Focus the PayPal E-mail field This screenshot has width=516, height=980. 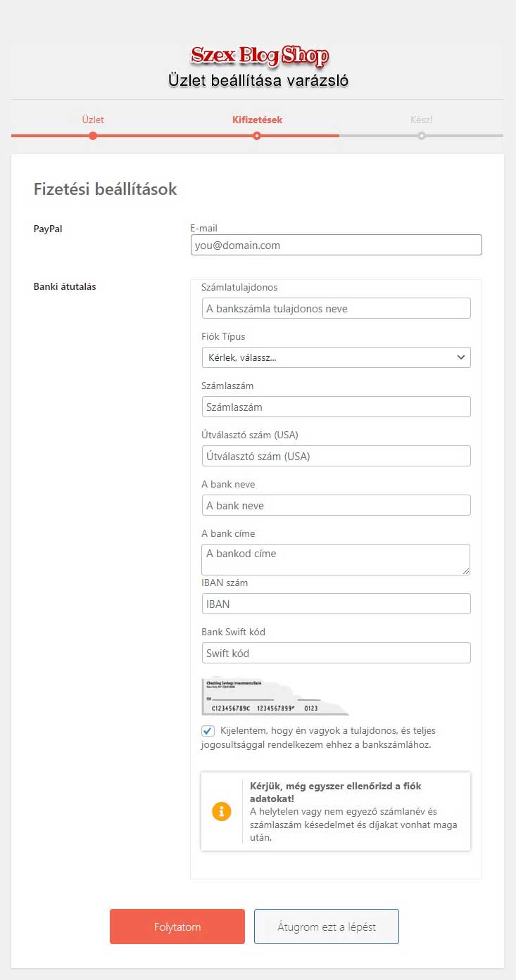[336, 245]
